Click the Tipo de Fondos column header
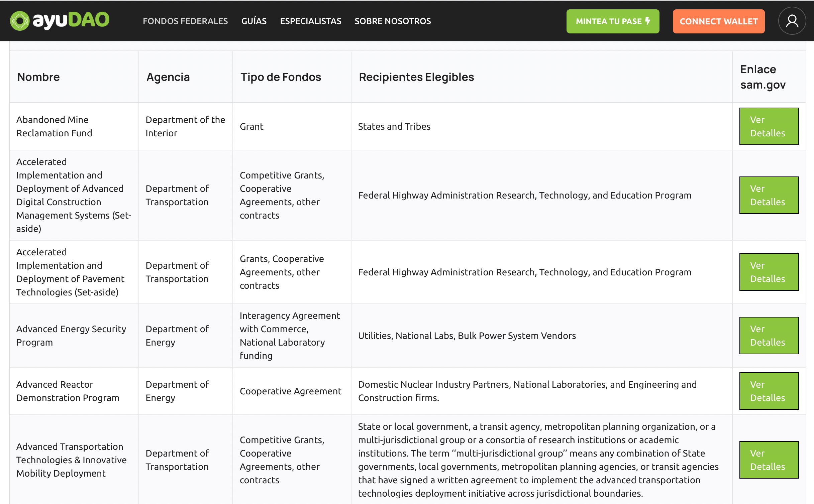The width and height of the screenshot is (814, 504). [x=281, y=77]
